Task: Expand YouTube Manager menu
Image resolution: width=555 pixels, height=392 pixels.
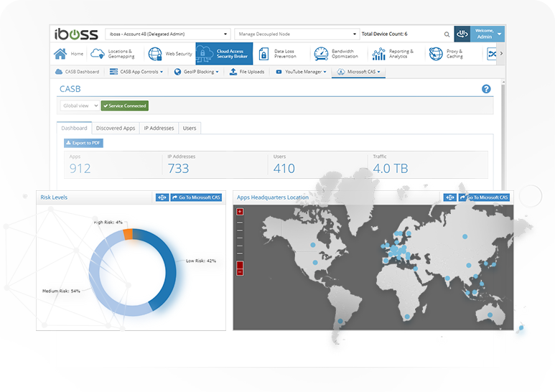Action: [x=301, y=72]
